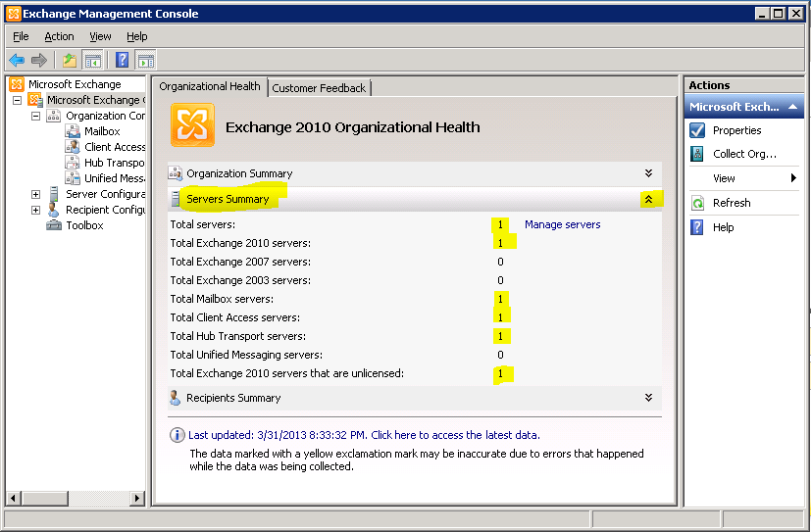The image size is (811, 532).
Task: Click 'Total Exchange 2010 servers that are unlicensed:'
Action: [x=287, y=373]
